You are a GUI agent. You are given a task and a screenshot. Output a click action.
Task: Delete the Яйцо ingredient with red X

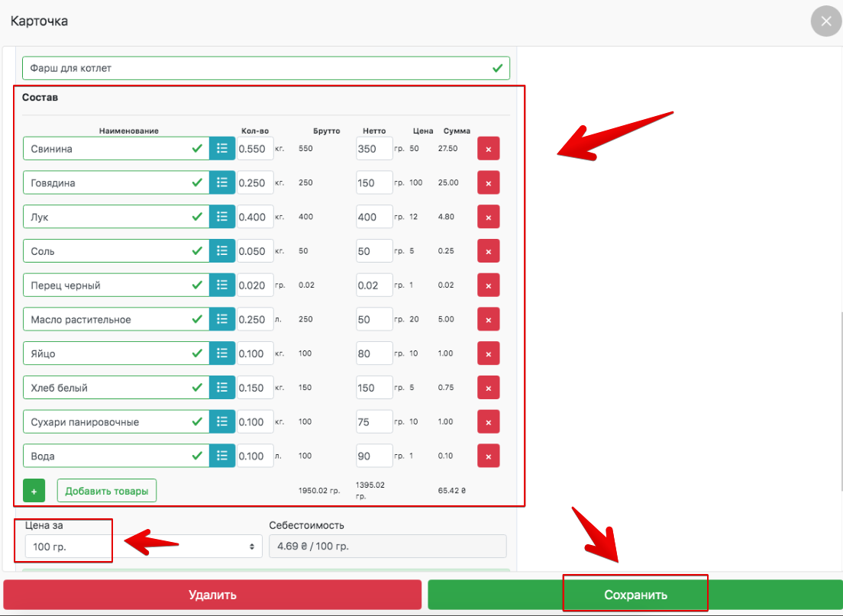tap(488, 353)
